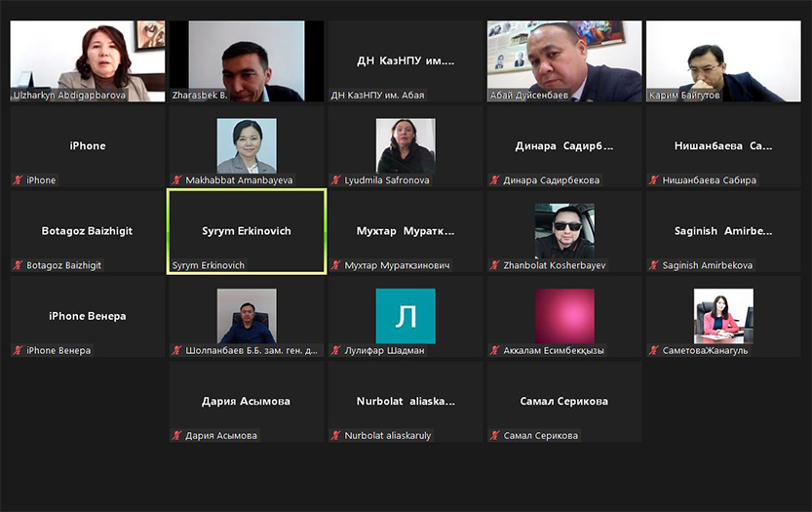The height and width of the screenshot is (512, 812).
Task: Click muted mic icon beside iPhone Венера
Action: [x=18, y=351]
